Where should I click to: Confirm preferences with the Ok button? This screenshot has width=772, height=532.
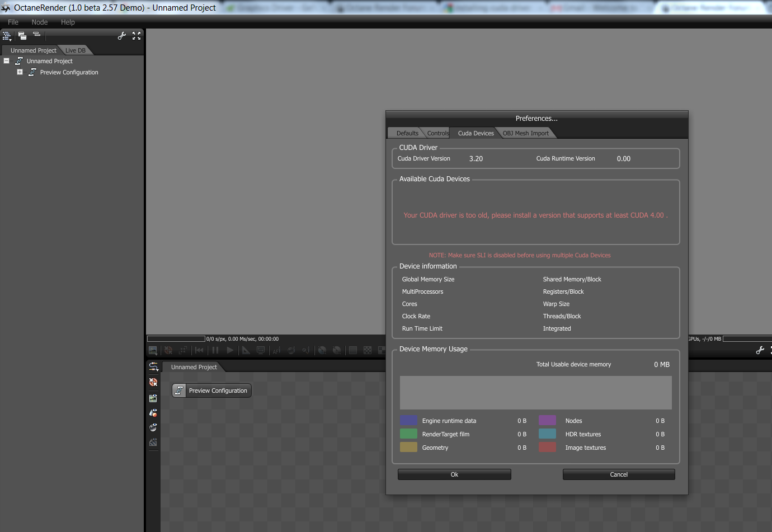(x=454, y=474)
